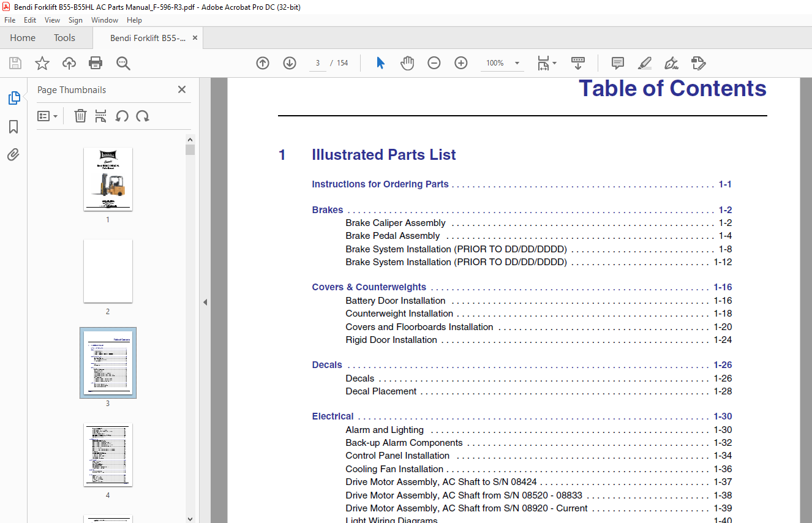Click the Save file icon
This screenshot has height=523, width=812.
pos(15,63)
